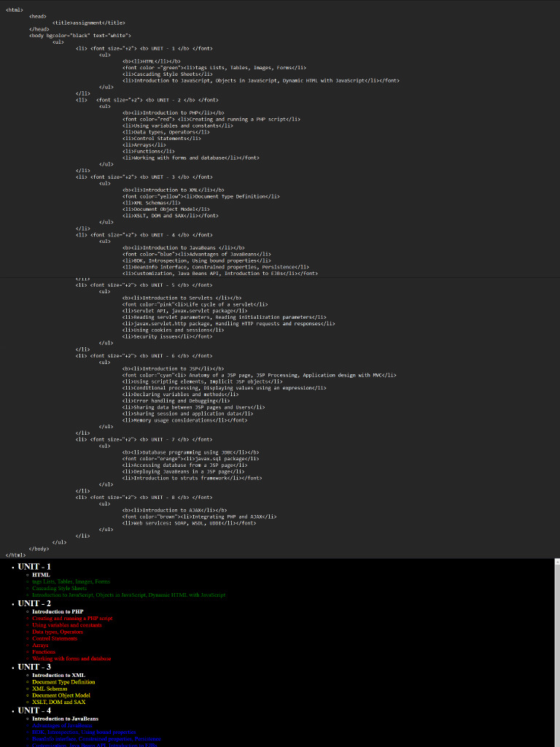Viewport: 560px width, 747px height.
Task: Click the closing body tag in the code
Action: (39, 548)
